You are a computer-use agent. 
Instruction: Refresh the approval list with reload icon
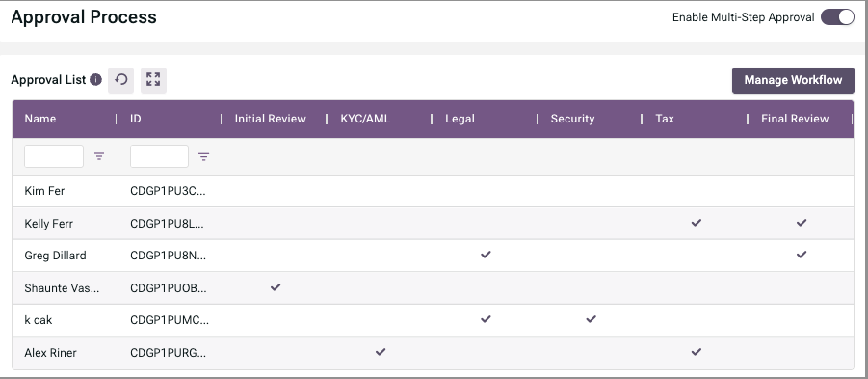pyautogui.click(x=120, y=80)
